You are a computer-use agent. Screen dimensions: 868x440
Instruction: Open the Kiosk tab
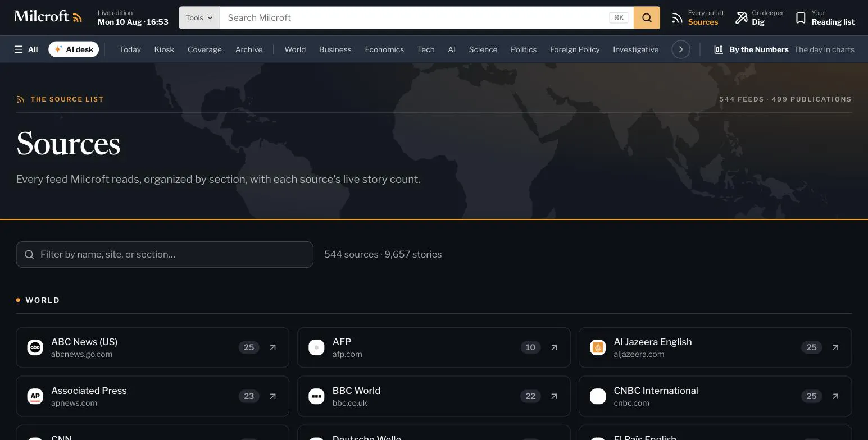164,49
